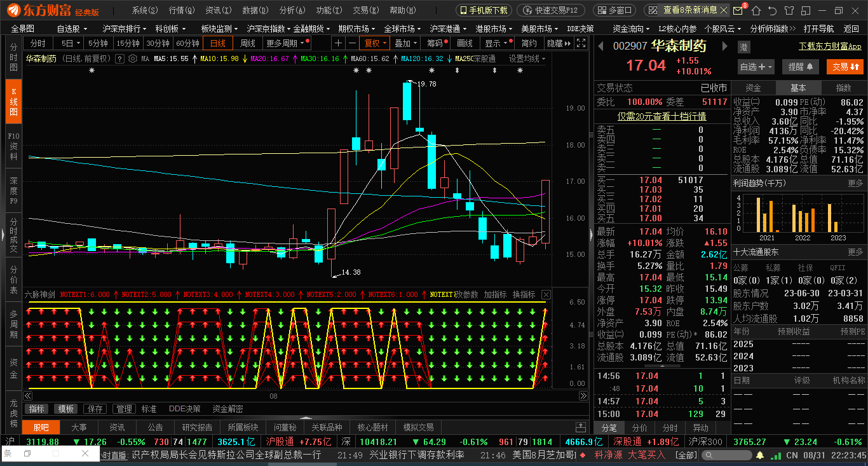Open the 系统(S) menu
Viewport: 868px width, 466px height.
(x=145, y=10)
